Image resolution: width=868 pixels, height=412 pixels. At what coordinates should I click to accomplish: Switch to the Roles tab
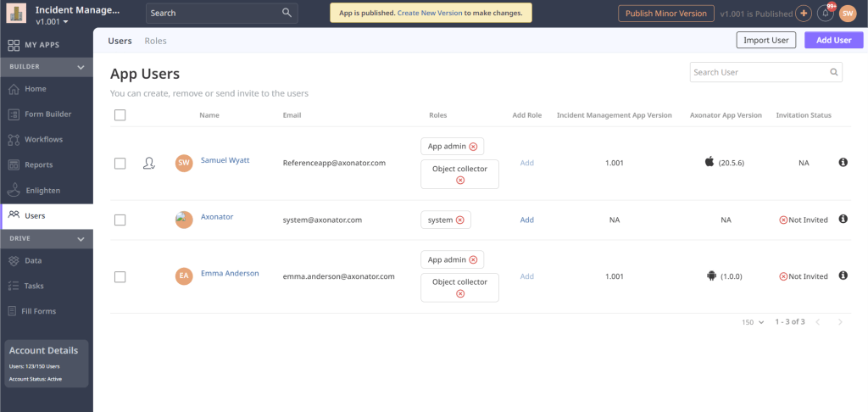tap(155, 41)
